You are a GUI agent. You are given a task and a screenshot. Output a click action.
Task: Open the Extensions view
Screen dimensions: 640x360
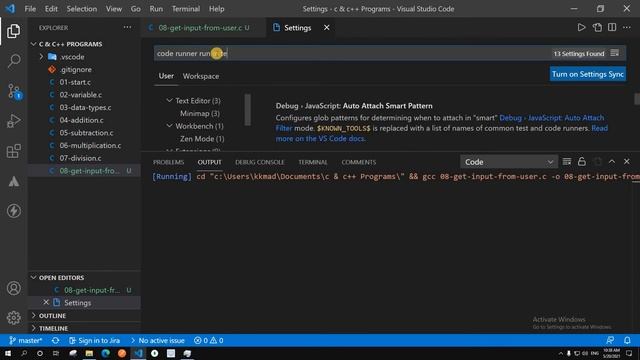coord(13,151)
